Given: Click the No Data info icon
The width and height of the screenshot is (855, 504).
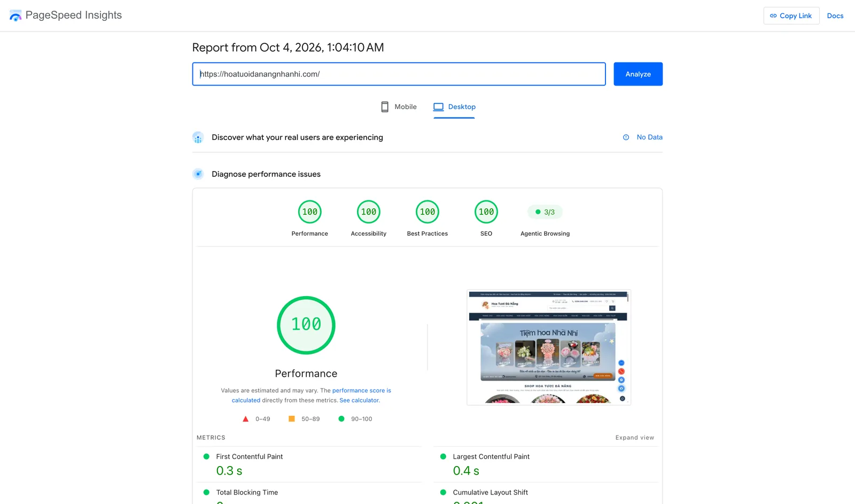Looking at the screenshot, I should pyautogui.click(x=626, y=137).
